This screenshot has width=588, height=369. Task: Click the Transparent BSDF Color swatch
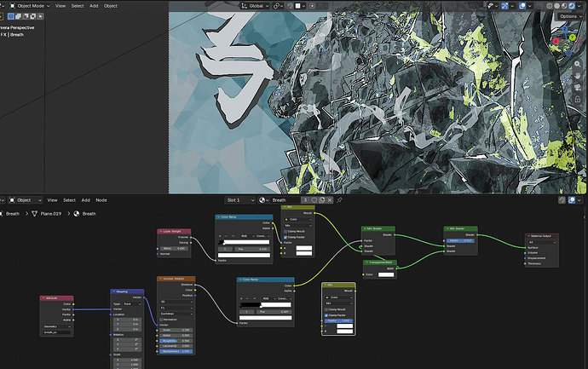[386, 274]
